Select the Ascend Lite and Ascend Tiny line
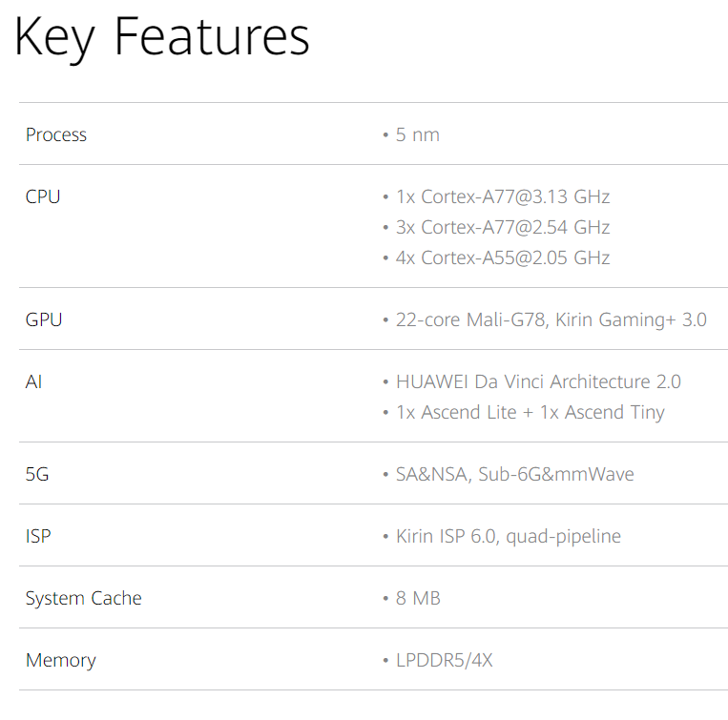728x720 pixels. [530, 412]
